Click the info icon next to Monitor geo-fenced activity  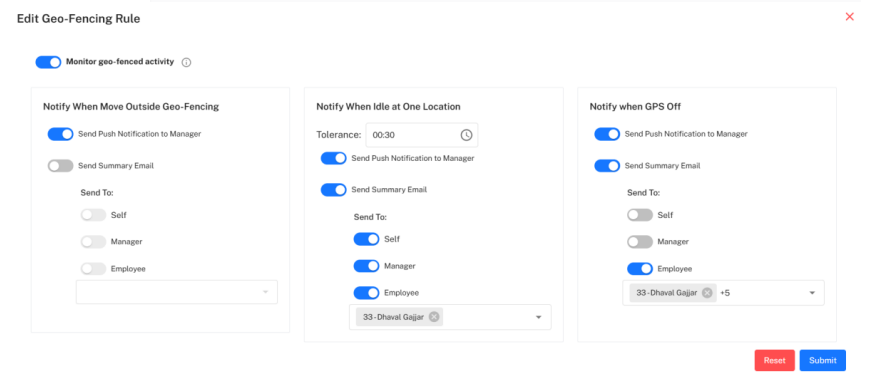click(187, 63)
